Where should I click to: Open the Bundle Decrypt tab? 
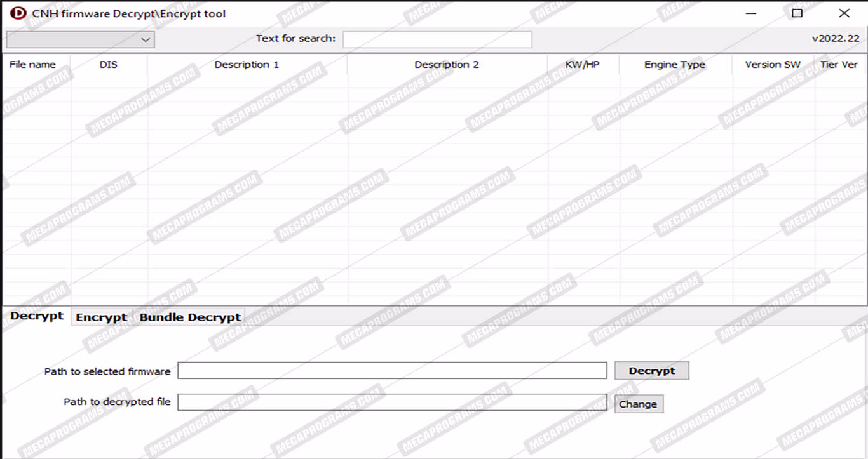[x=190, y=317]
